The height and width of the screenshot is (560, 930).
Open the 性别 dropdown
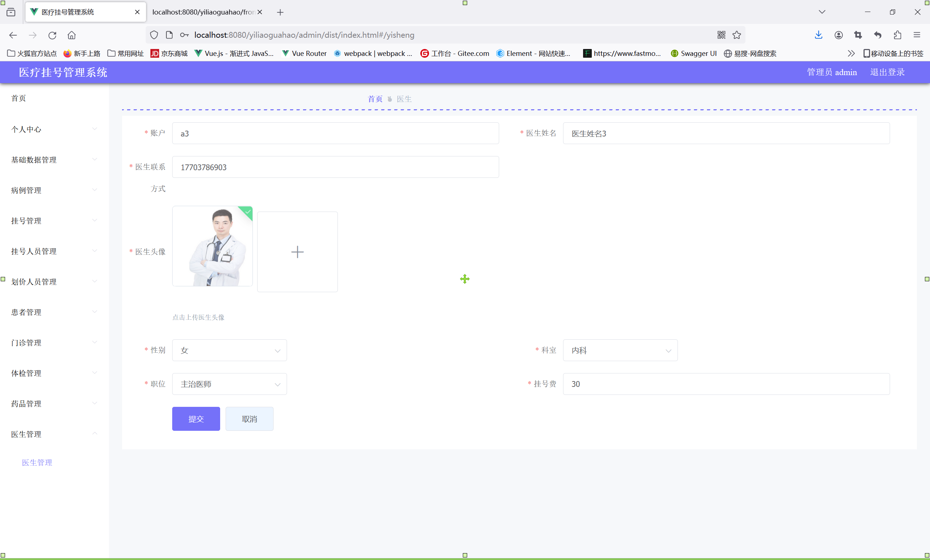pos(229,350)
